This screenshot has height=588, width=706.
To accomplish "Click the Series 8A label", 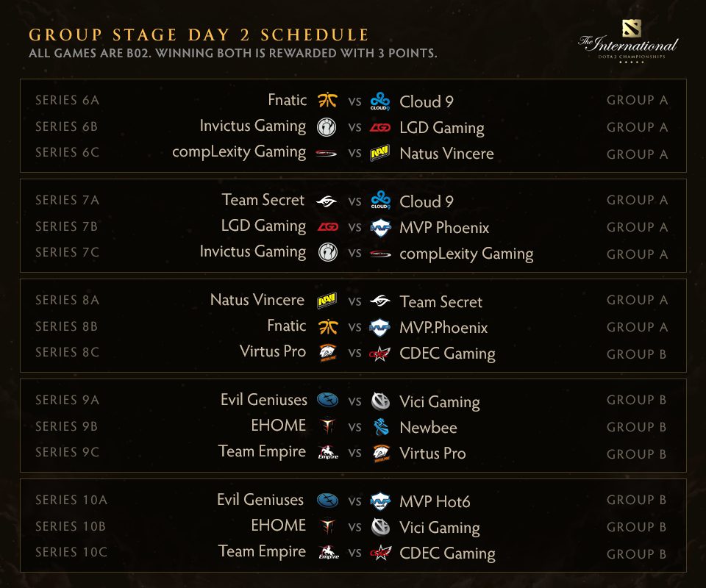I will coord(67,300).
